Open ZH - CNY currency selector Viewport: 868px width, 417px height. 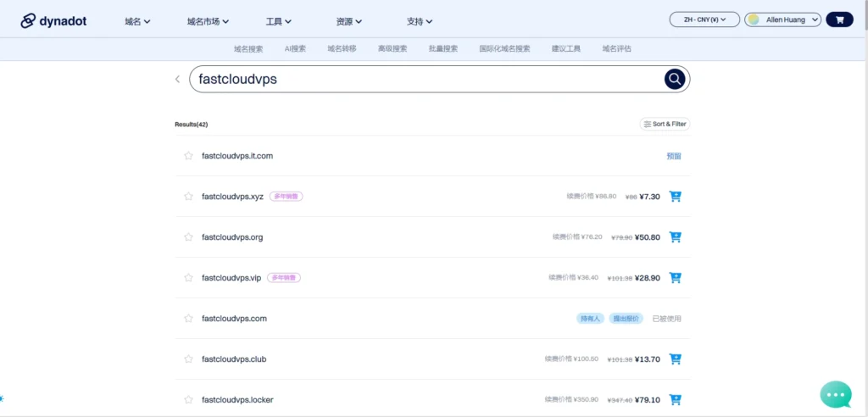coord(704,19)
